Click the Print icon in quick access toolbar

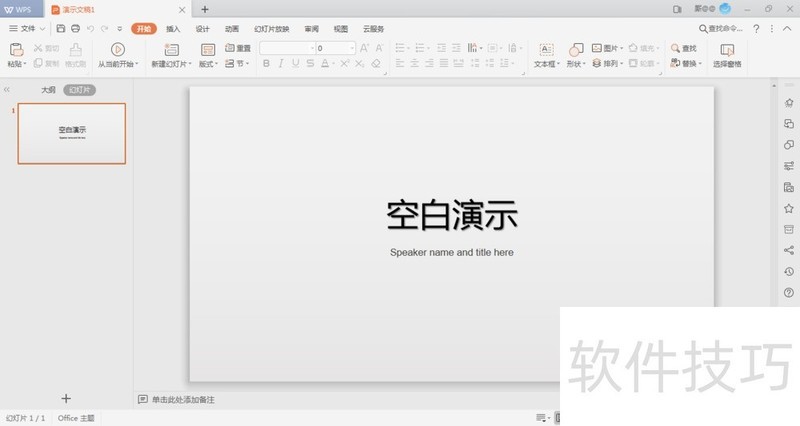pyautogui.click(x=75, y=29)
